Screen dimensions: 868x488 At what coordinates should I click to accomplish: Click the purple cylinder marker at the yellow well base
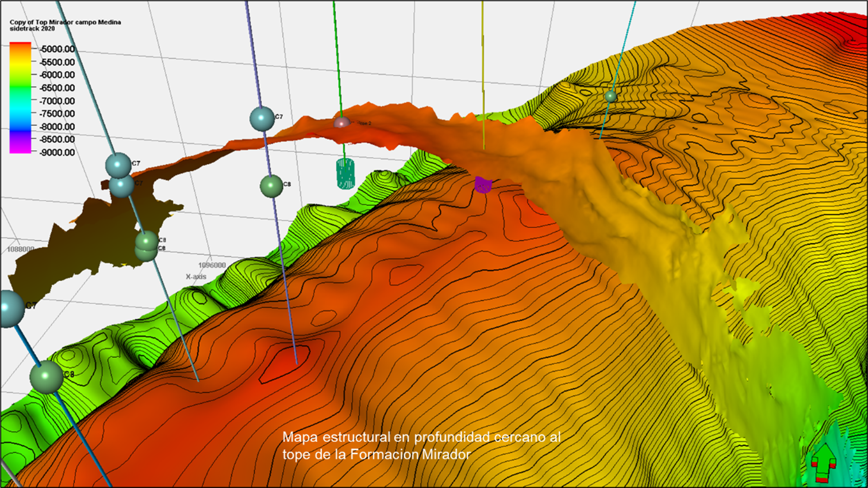point(483,185)
